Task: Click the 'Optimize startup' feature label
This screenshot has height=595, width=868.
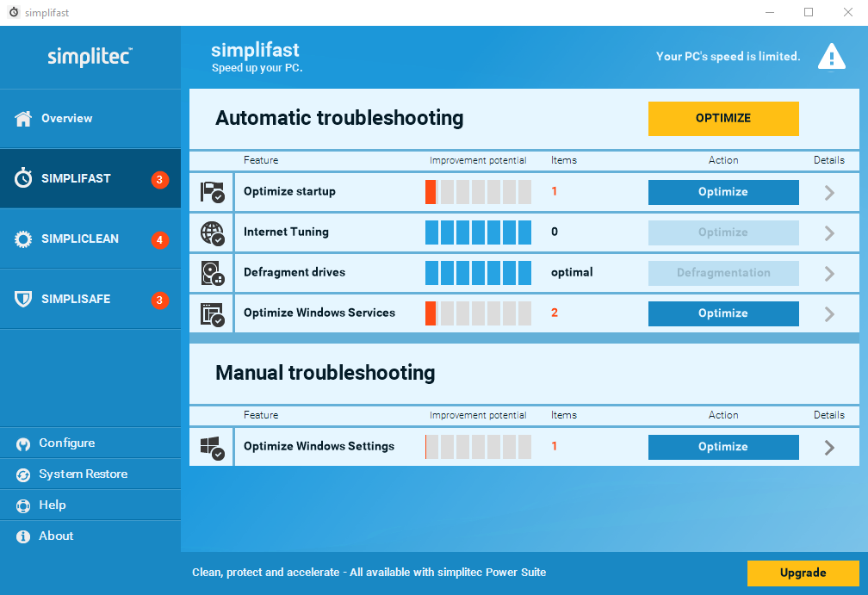Action: point(289,191)
